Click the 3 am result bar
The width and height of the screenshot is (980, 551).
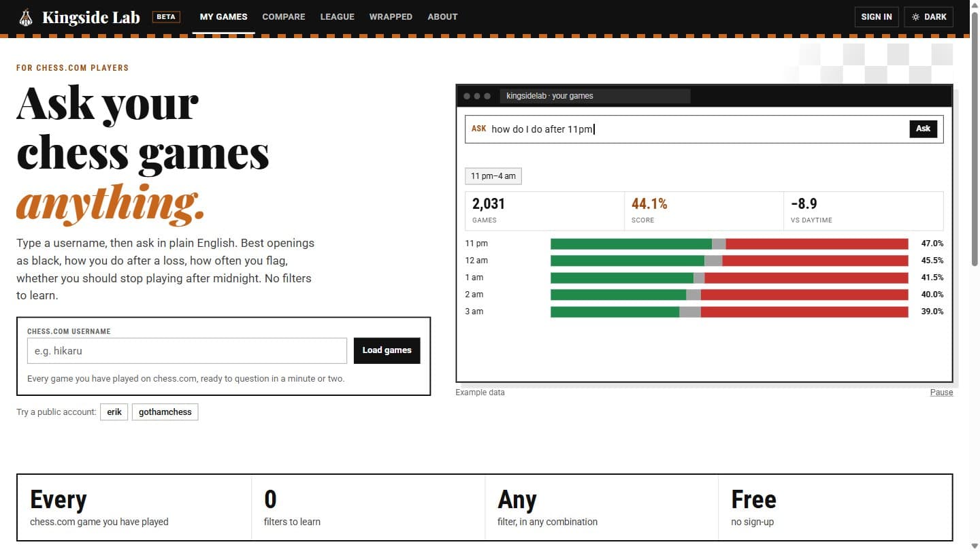(729, 312)
